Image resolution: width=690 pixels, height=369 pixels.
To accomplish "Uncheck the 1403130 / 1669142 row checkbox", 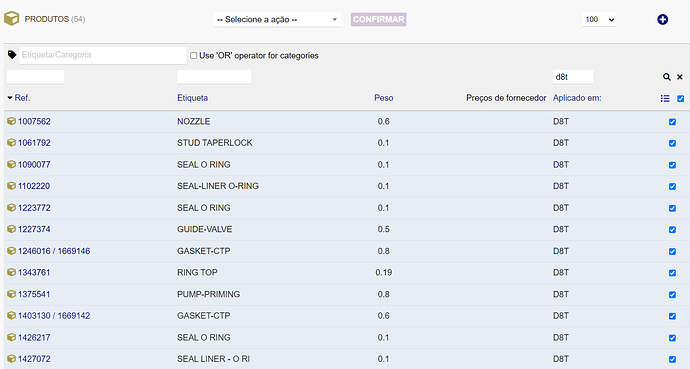I will [672, 316].
